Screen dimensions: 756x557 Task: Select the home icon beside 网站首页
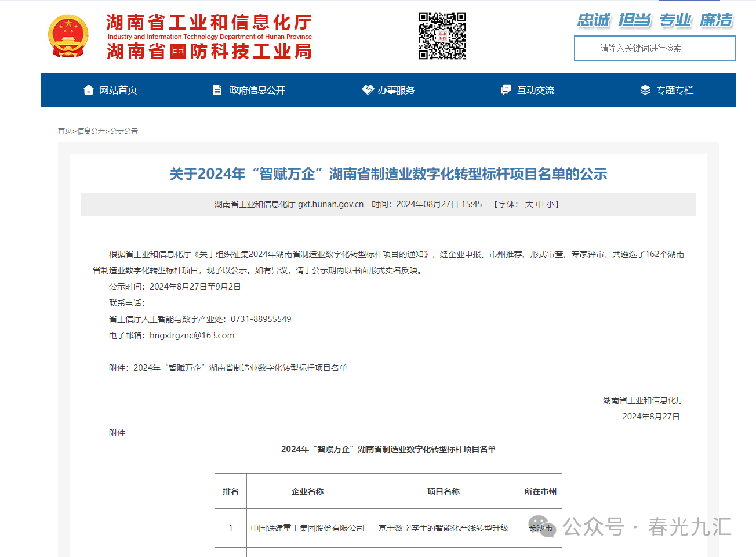click(88, 89)
